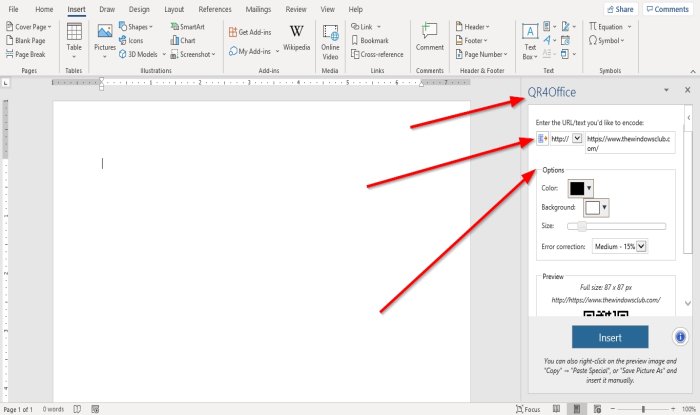Image resolution: width=700 pixels, height=415 pixels.
Task: Insert a Text Box
Action: 530,42
